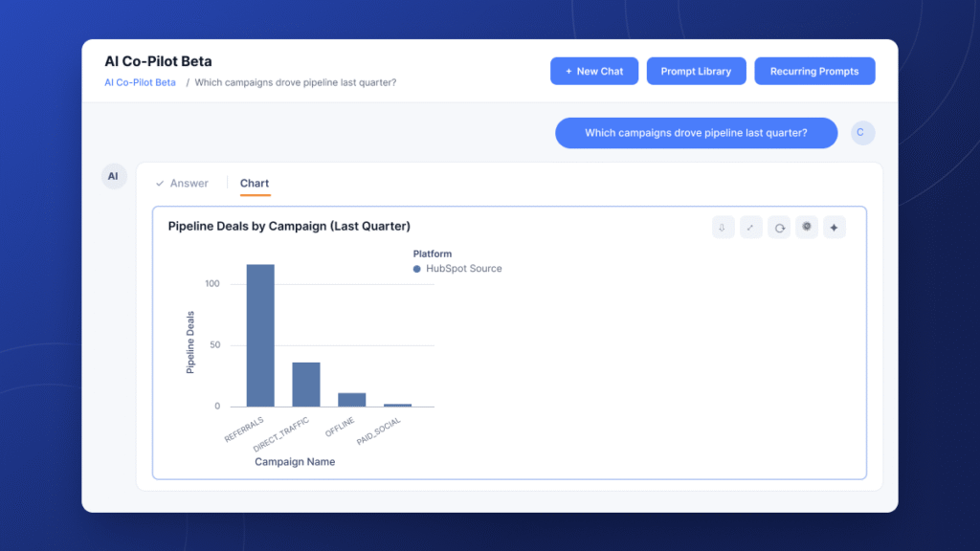The width and height of the screenshot is (980, 551).
Task: Open the user avatar labeled C
Action: [x=862, y=132]
